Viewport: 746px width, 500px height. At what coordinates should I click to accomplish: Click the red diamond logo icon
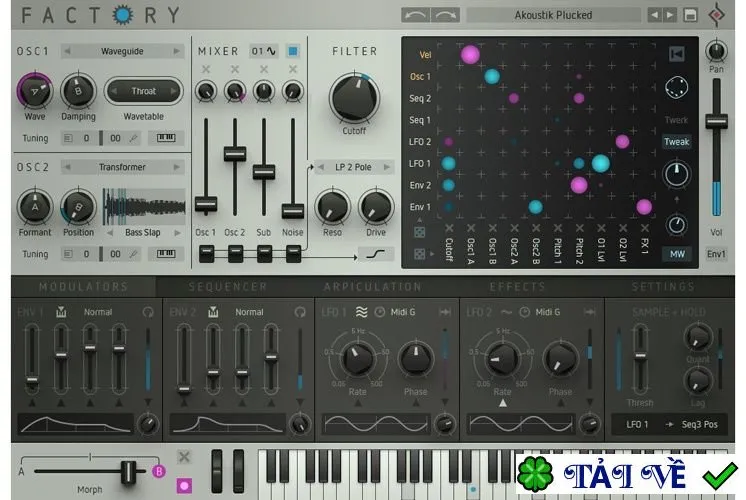pos(717,15)
